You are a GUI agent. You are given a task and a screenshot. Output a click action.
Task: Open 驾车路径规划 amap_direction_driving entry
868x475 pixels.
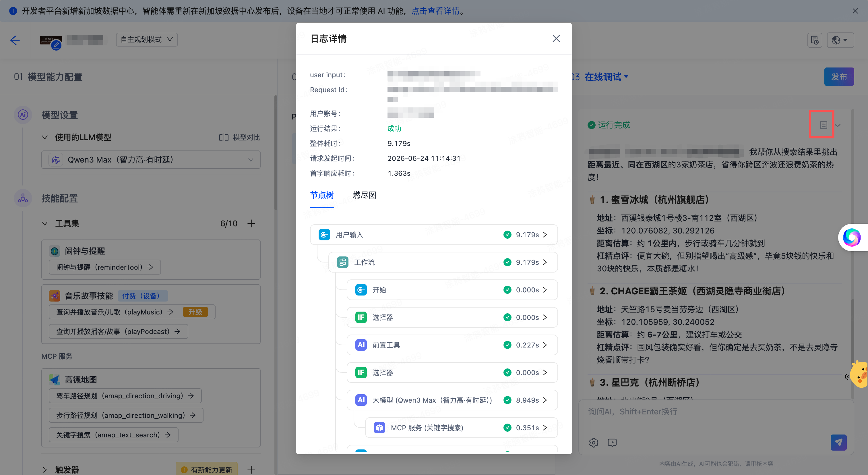pos(125,396)
